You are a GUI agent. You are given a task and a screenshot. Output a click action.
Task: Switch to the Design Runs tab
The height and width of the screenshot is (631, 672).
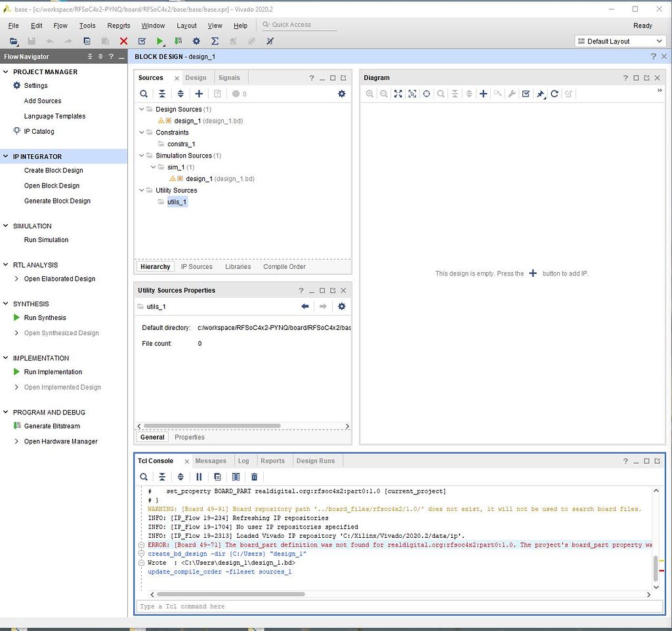pos(316,460)
